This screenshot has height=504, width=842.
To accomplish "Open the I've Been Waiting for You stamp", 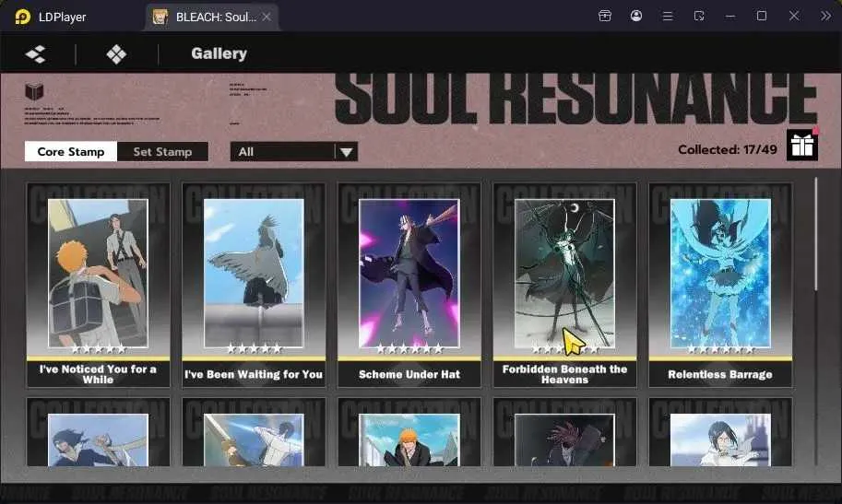I will [x=254, y=285].
